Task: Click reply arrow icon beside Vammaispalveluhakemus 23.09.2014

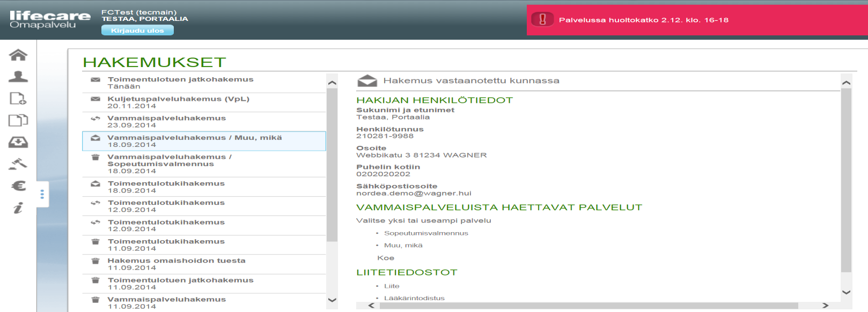Action: click(x=95, y=118)
